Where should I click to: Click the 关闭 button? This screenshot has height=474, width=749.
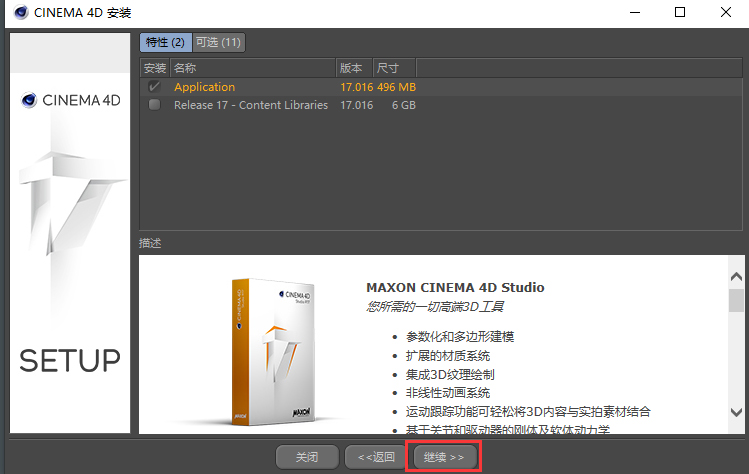click(307, 457)
